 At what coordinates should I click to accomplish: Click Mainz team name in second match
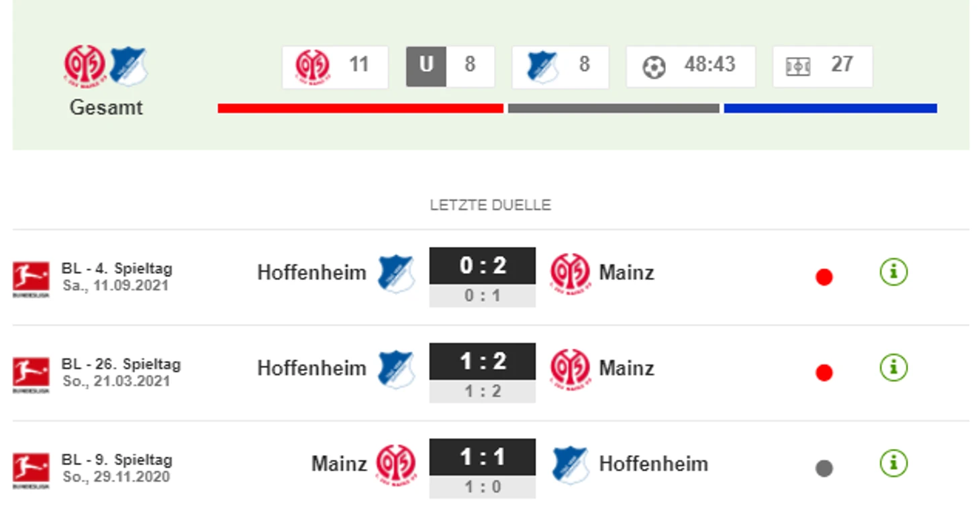(x=626, y=368)
